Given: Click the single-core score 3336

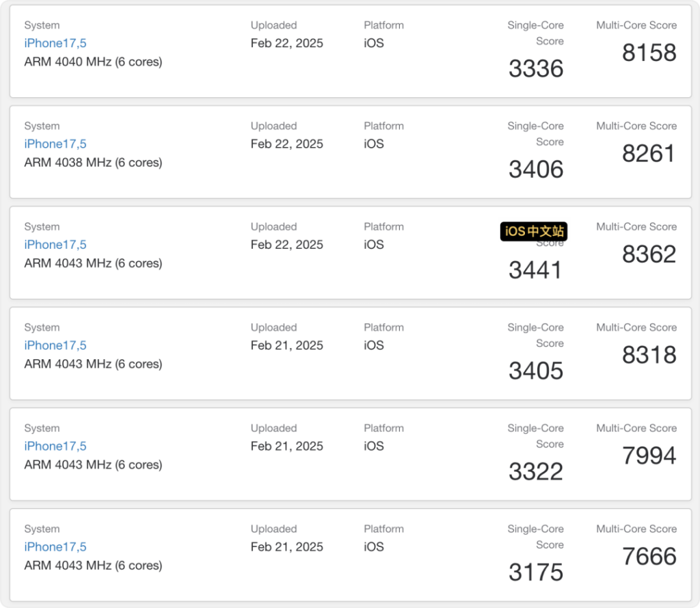Looking at the screenshot, I should [x=536, y=68].
